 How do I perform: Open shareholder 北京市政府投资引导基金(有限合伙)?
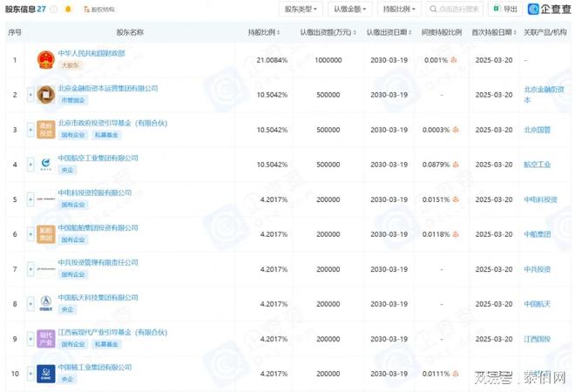(x=112, y=123)
